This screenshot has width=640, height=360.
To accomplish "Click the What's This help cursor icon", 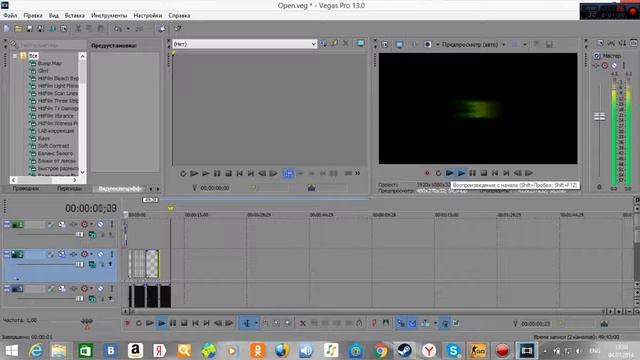I will tap(178, 29).
